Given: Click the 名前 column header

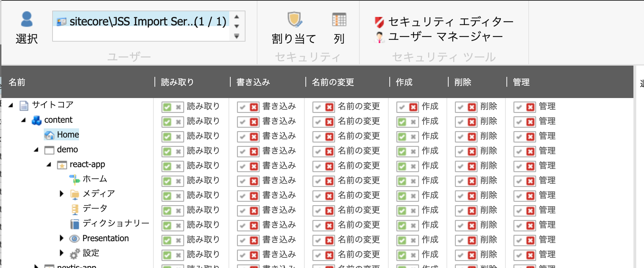Looking at the screenshot, I should 17,82.
